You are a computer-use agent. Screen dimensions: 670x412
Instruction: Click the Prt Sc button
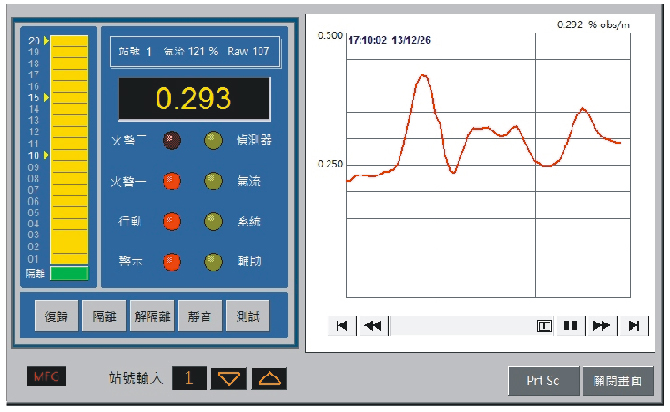[x=541, y=380]
